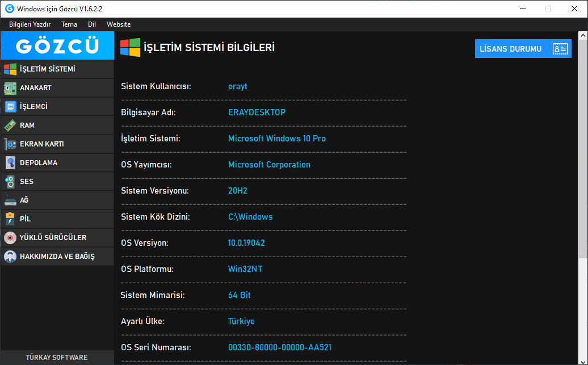
Task: Click the publisher value Microsoft Corporation
Action: pos(269,165)
